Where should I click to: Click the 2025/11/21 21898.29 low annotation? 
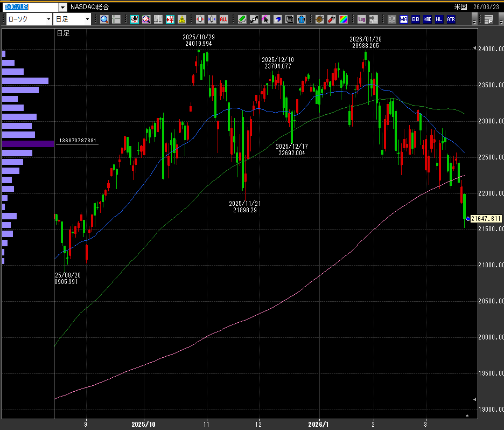click(245, 207)
